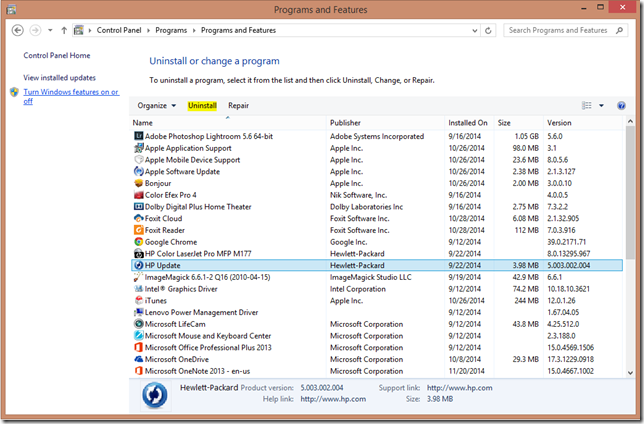Viewport: 644px width, 424px height.
Task: Click the Microsoft Mouse and Keyboard Center icon
Action: tap(139, 336)
